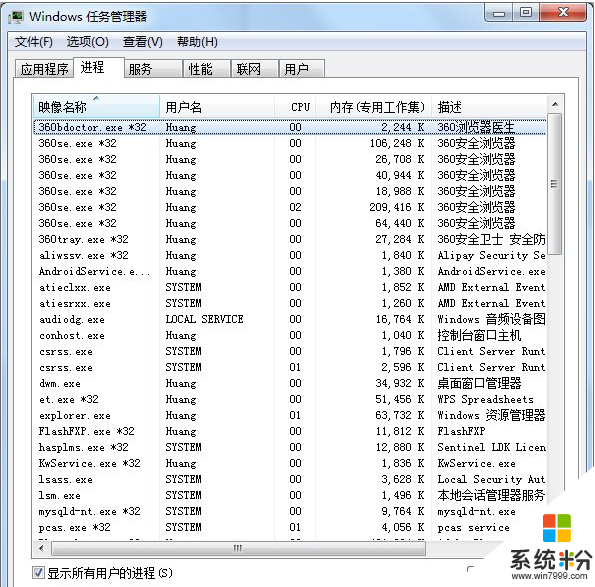
Task: Select the mysqld-nt.exe *32 process
Action: tap(290, 511)
